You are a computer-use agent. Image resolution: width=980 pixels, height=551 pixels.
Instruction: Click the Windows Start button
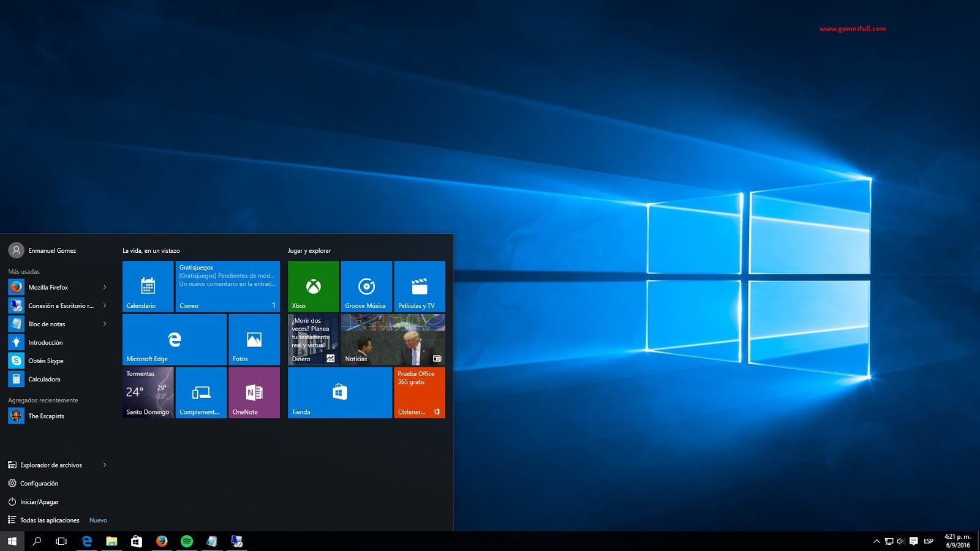12,541
